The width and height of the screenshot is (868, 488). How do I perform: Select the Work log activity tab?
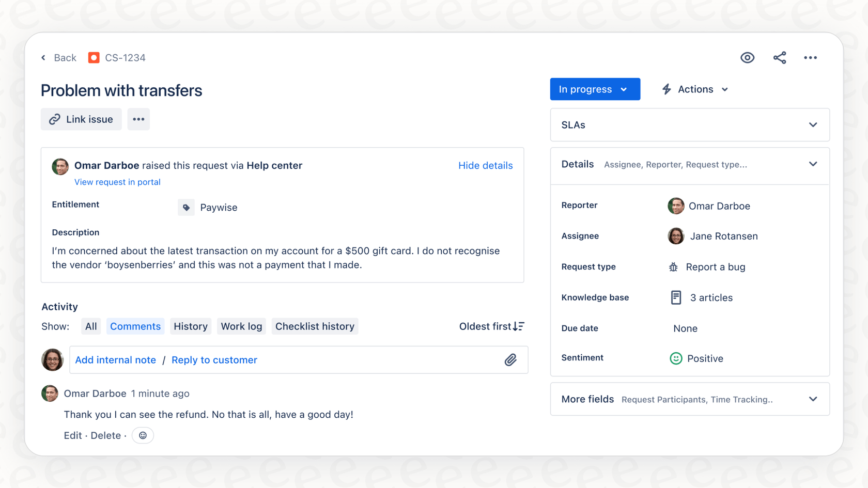point(241,326)
